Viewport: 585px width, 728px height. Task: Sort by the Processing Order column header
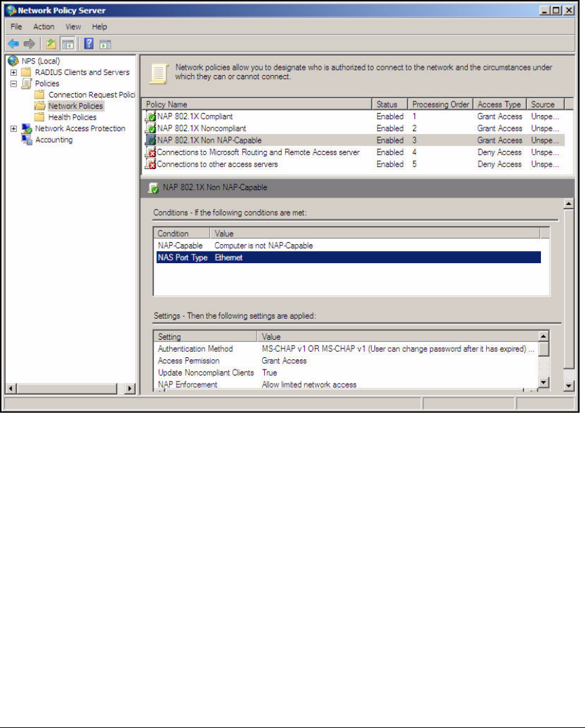pyautogui.click(x=441, y=104)
